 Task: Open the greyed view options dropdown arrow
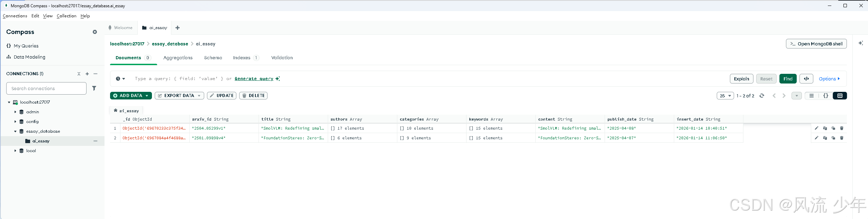coord(797,96)
